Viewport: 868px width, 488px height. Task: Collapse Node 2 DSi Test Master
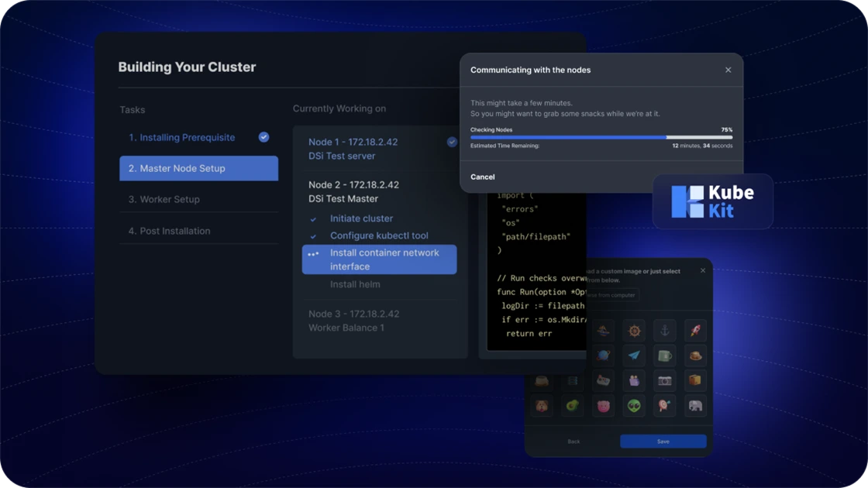click(x=353, y=191)
